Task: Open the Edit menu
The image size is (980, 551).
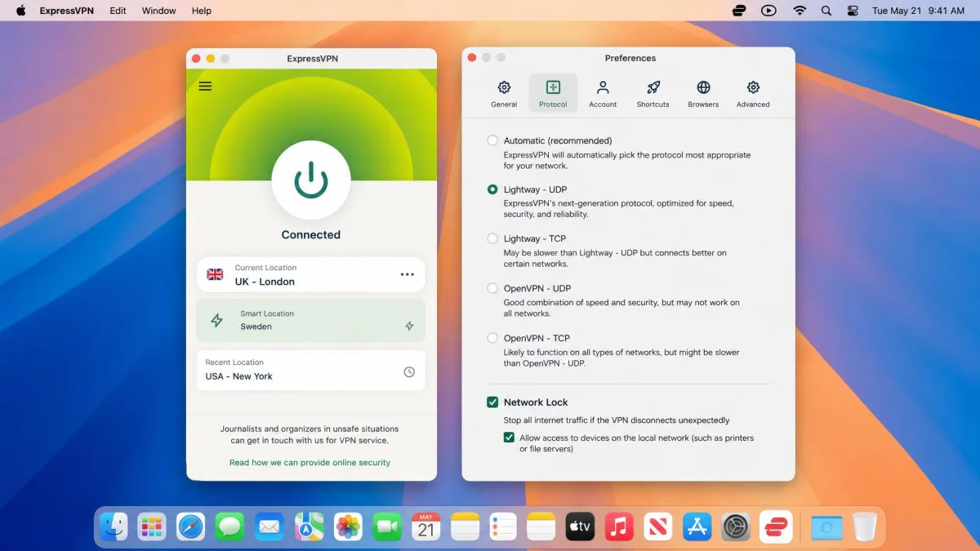Action: (118, 11)
